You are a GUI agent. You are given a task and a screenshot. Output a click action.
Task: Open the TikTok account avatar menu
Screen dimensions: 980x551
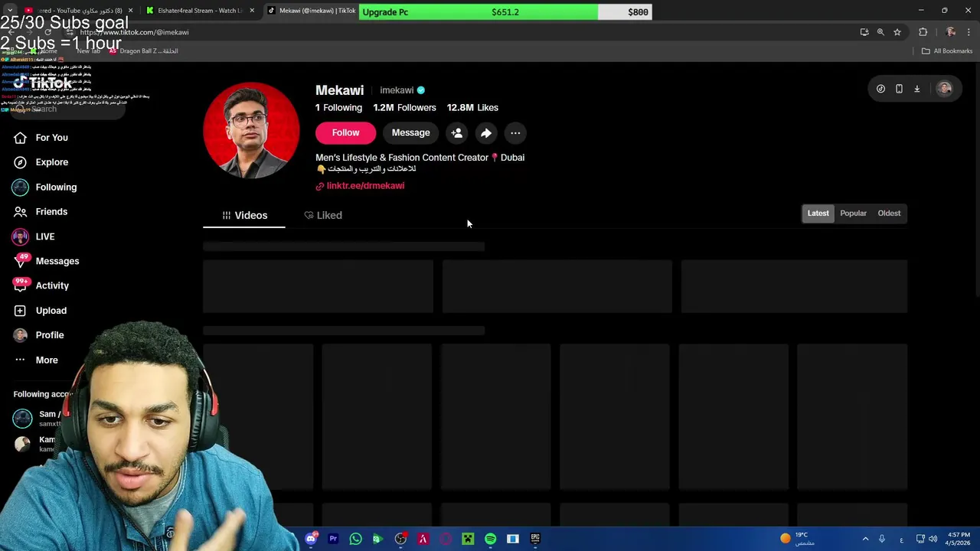(x=944, y=89)
